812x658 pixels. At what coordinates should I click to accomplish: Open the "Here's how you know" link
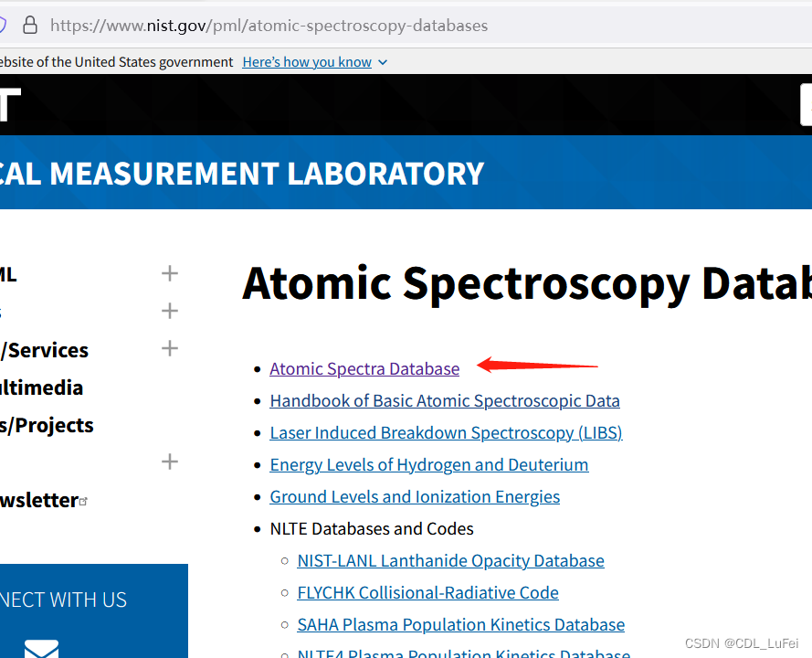307,62
